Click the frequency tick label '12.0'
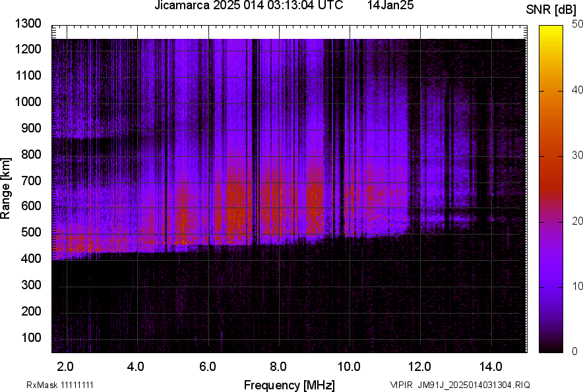 tap(419, 367)
